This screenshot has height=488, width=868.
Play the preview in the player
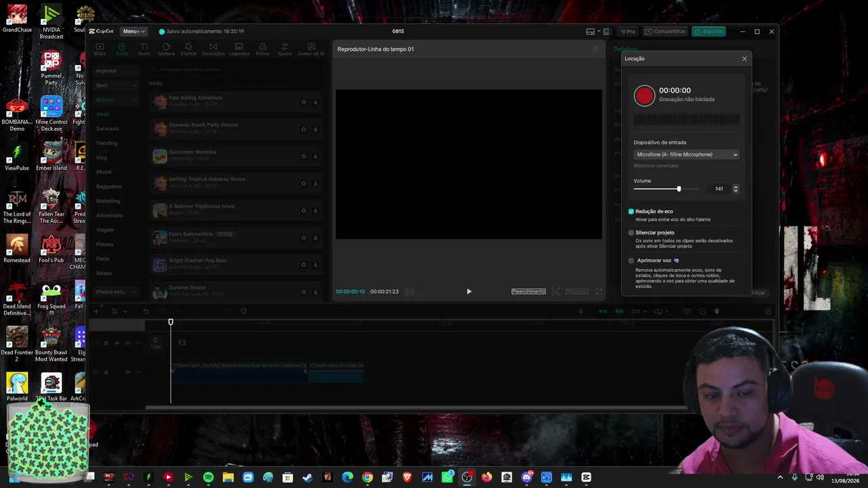pos(469,291)
